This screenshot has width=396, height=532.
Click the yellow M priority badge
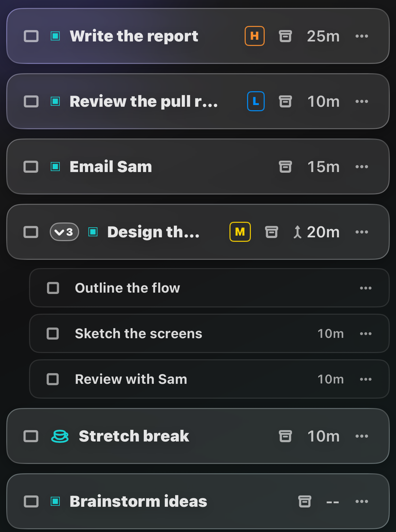tap(240, 232)
